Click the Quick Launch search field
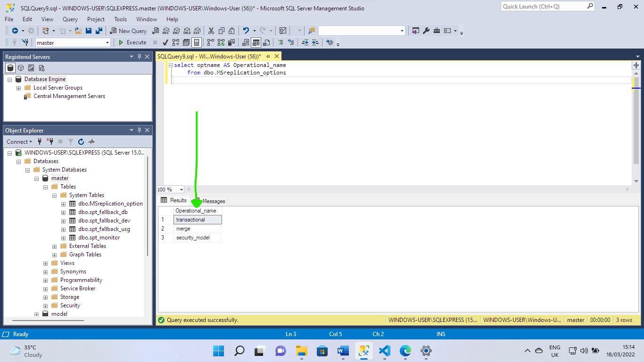This screenshot has width=644, height=362. pos(547,7)
